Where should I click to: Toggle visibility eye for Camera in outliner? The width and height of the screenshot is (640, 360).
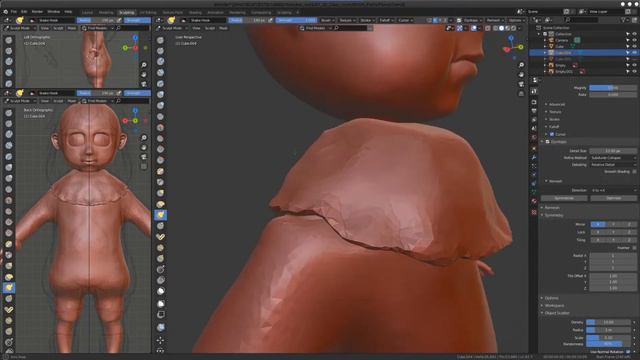click(x=634, y=40)
